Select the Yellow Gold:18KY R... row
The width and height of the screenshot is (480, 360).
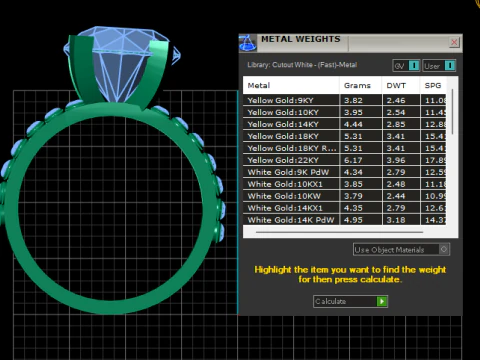[344, 148]
